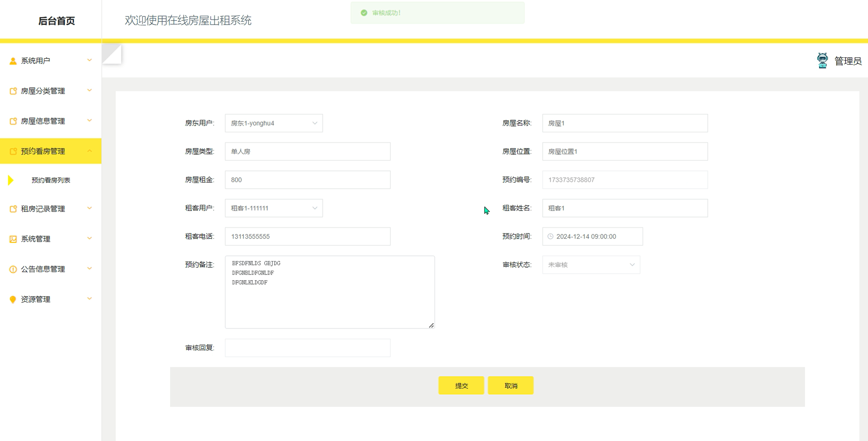Screen dimensions: 868x441
Task: Click the 预约备注 textarea resize handle
Action: (x=431, y=326)
